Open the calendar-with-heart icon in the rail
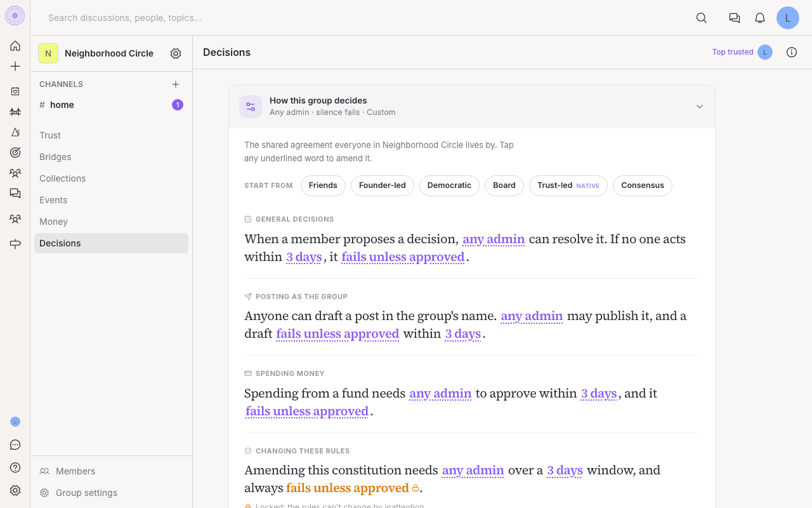The image size is (812, 508). (x=15, y=91)
